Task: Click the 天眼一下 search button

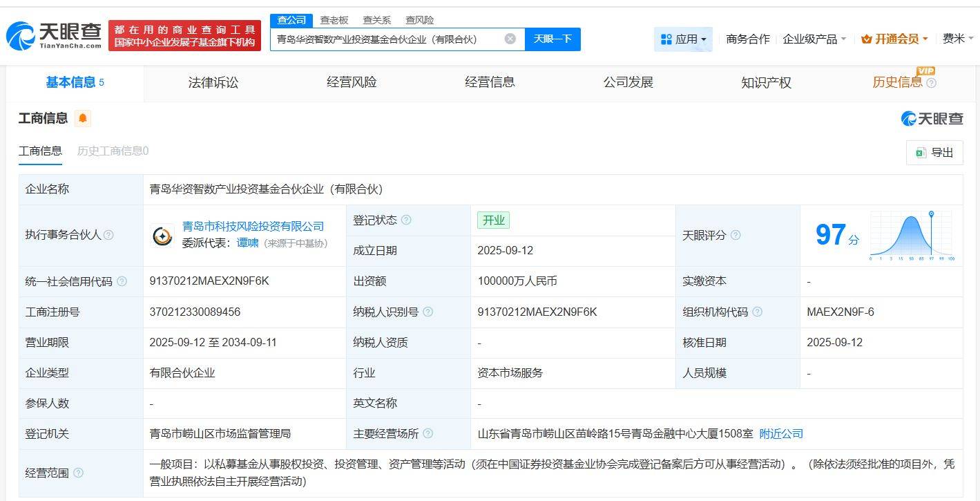Action: (x=553, y=39)
